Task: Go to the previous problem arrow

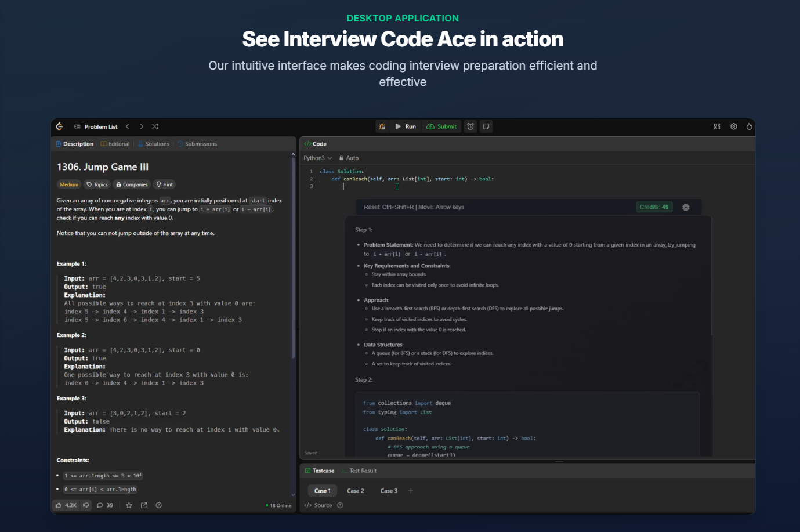Action: [x=128, y=126]
